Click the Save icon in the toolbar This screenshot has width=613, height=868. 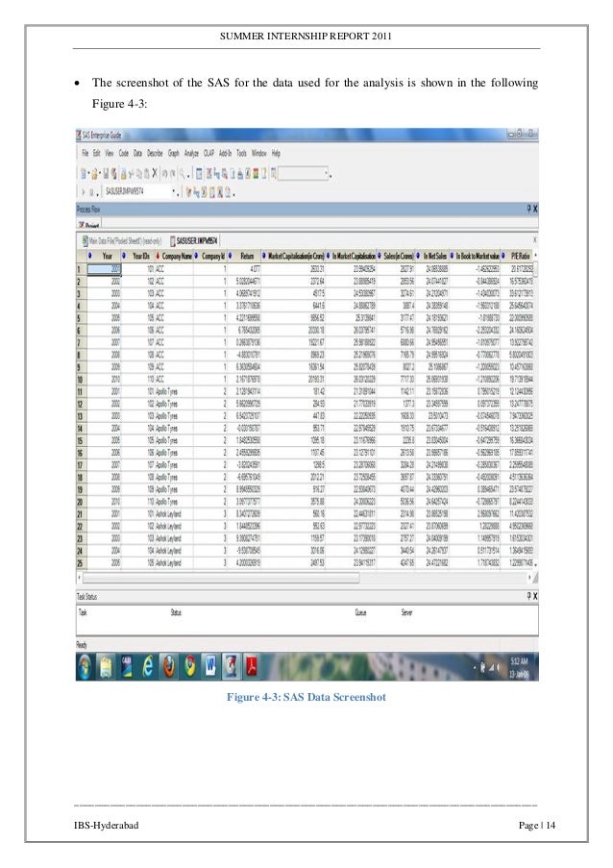105,174
